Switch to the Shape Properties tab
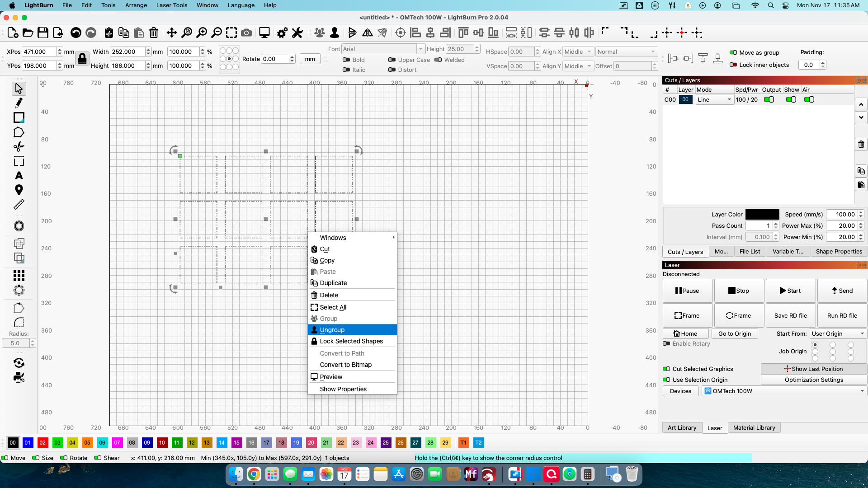868x488 pixels. click(839, 252)
